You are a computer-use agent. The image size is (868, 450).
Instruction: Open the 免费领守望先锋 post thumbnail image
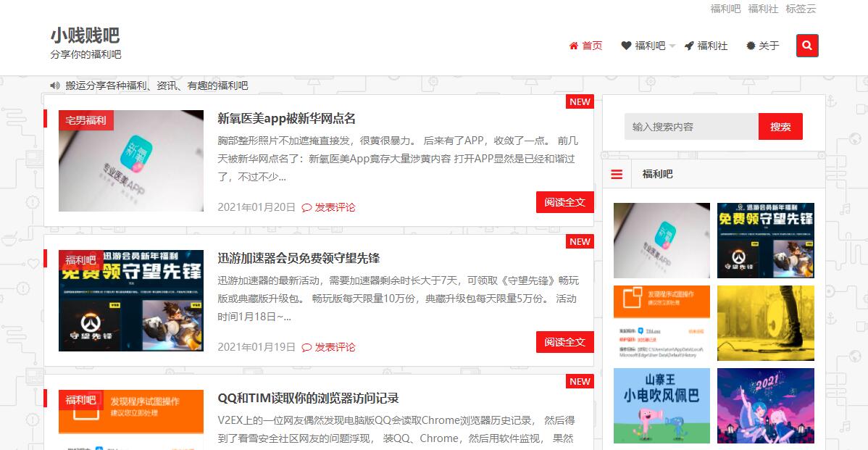click(x=131, y=301)
